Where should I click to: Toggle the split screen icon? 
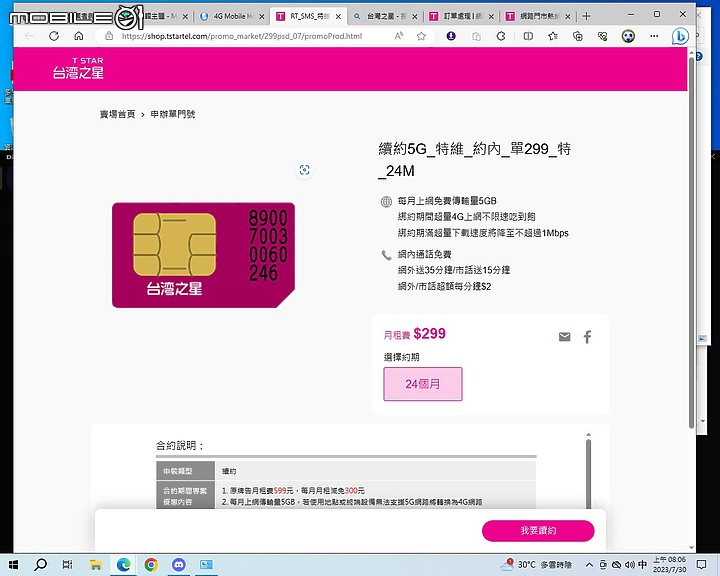pyautogui.click(x=528, y=36)
